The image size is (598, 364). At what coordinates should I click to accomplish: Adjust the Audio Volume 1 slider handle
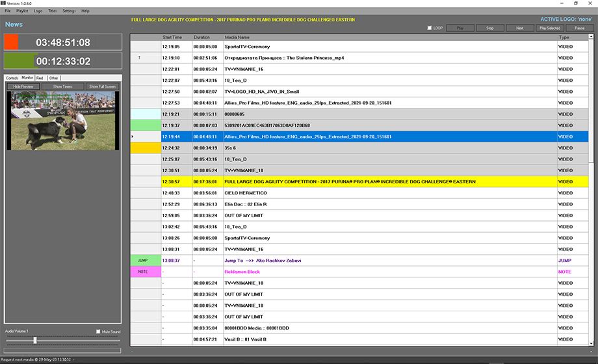[x=35, y=340]
